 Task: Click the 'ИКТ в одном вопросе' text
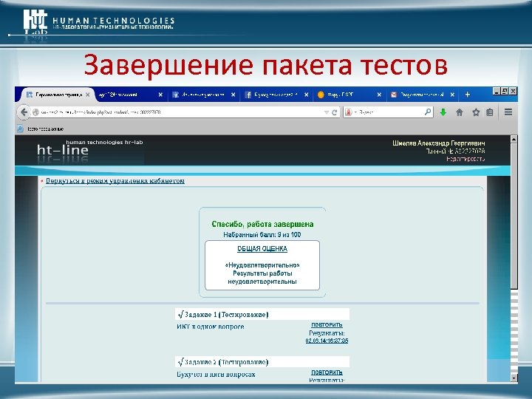point(211,327)
